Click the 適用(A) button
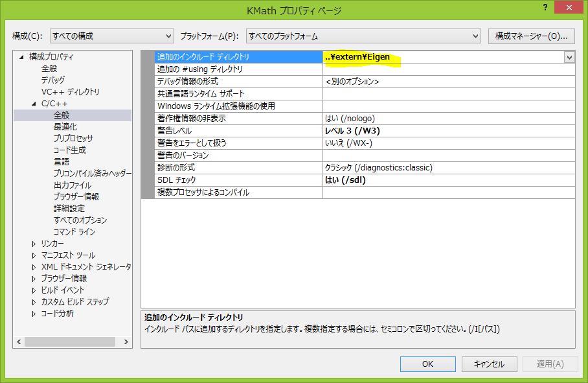The width and height of the screenshot is (588, 383). click(550, 364)
